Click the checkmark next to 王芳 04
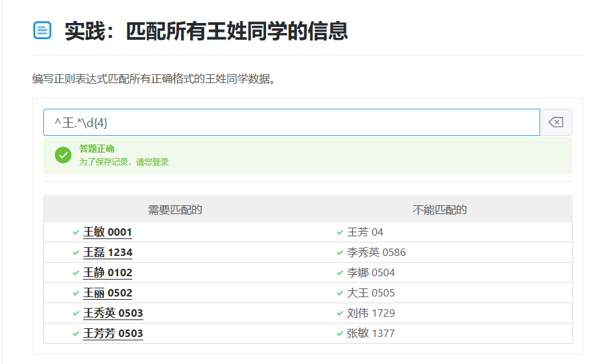The image size is (603, 364). click(x=340, y=232)
